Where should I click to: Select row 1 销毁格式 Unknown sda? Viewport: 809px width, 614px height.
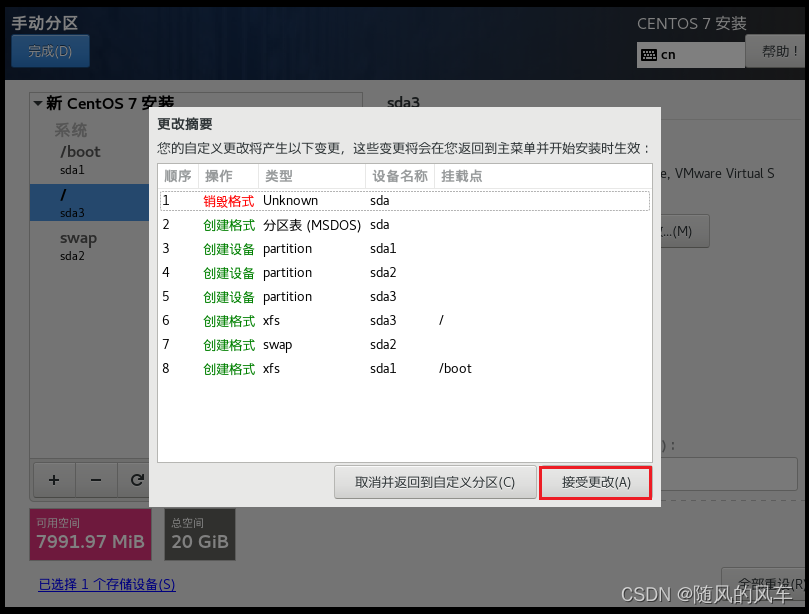click(x=404, y=201)
